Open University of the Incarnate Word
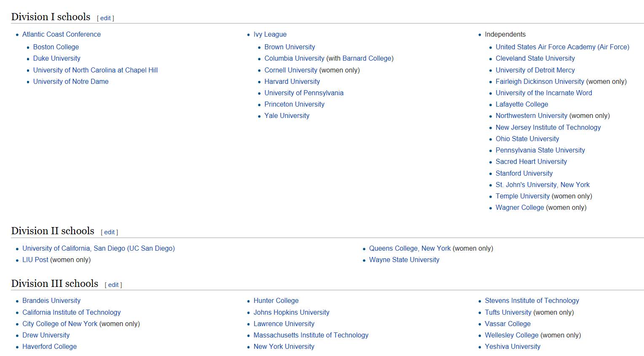This screenshot has width=644, height=356. click(x=544, y=93)
